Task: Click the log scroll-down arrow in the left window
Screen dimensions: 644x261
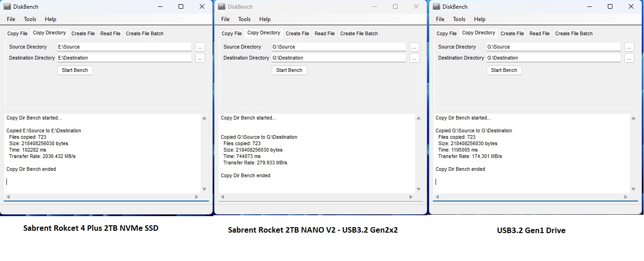Action: tap(204, 189)
